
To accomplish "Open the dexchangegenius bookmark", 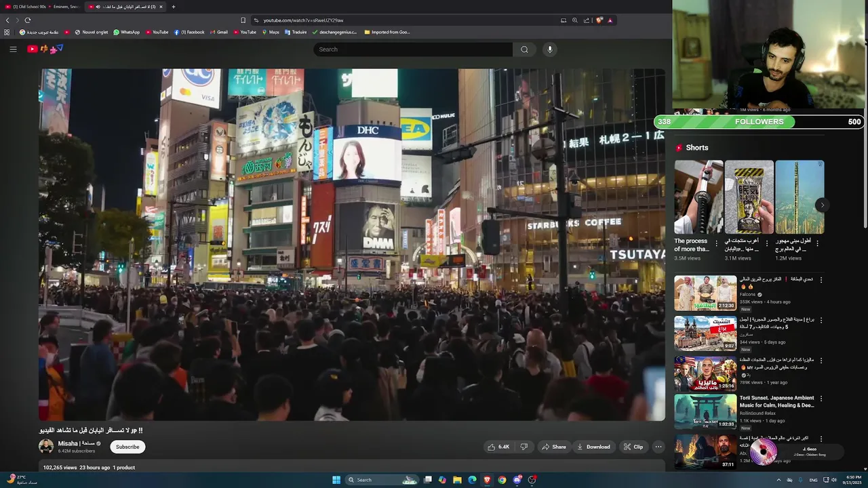I will [334, 32].
